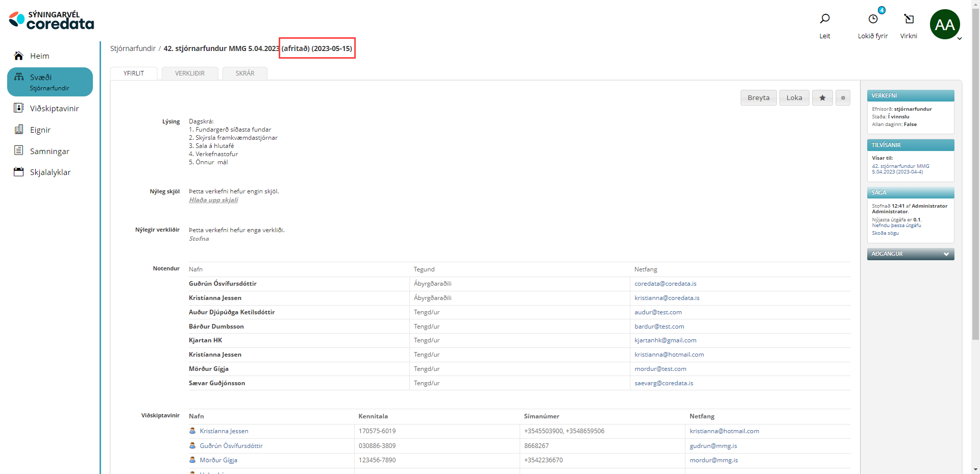Click the Stjórnarfundir breadcrumb link
980x474 pixels.
coord(133,48)
